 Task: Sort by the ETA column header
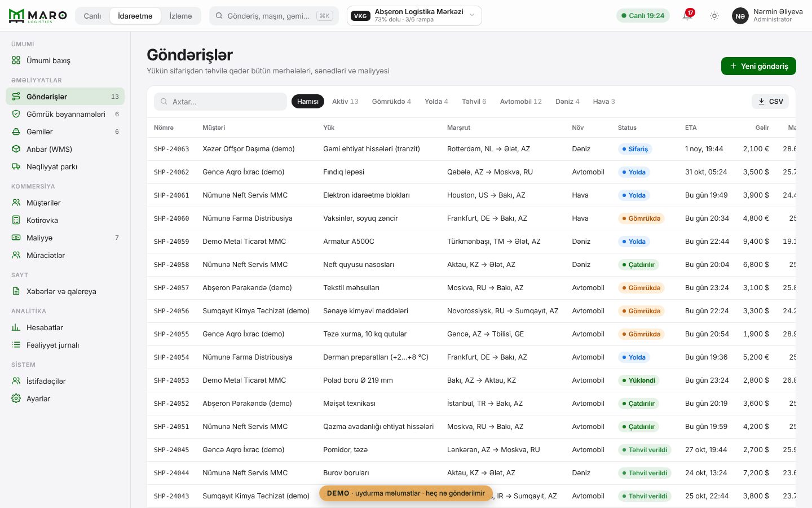pos(691,128)
